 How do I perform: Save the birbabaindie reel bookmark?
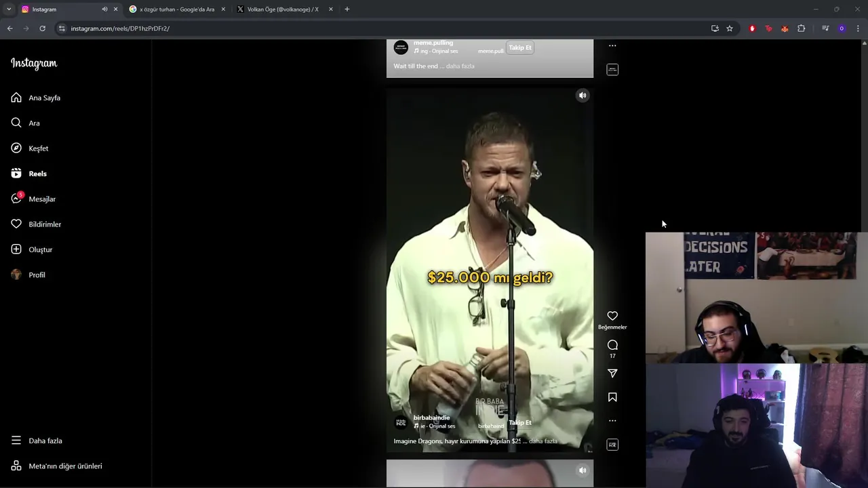point(612,397)
